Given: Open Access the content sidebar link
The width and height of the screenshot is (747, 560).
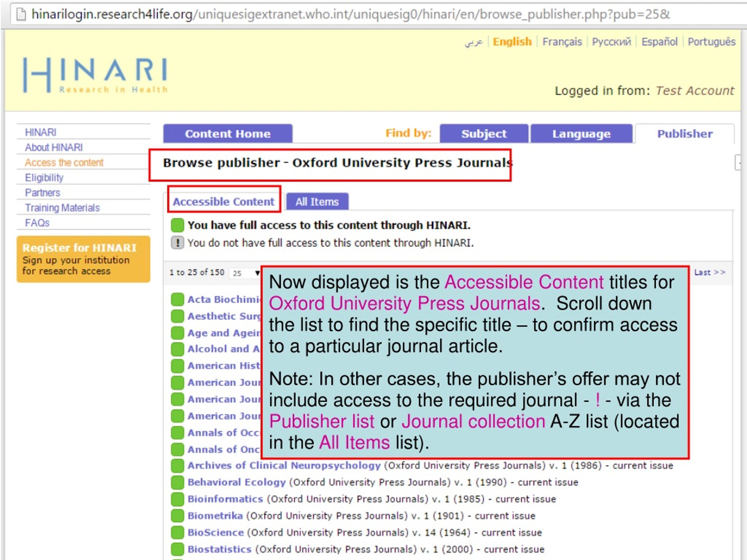Looking at the screenshot, I should click(x=64, y=163).
